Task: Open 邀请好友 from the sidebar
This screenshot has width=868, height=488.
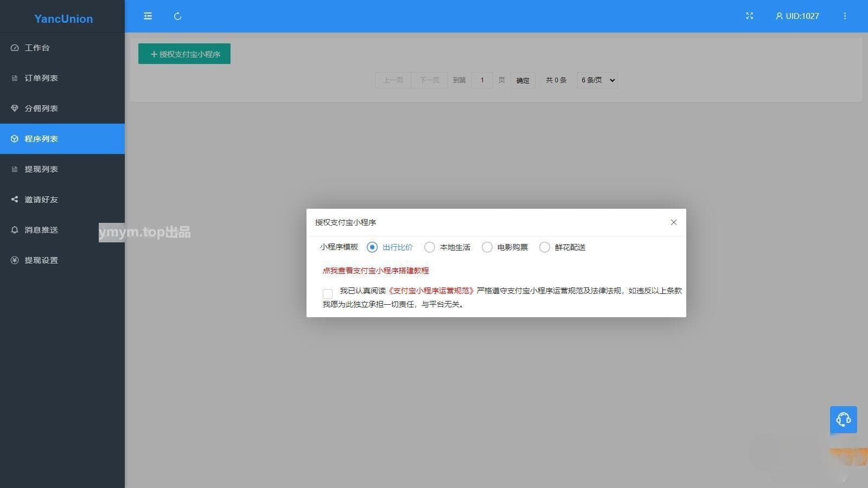Action: click(x=62, y=200)
